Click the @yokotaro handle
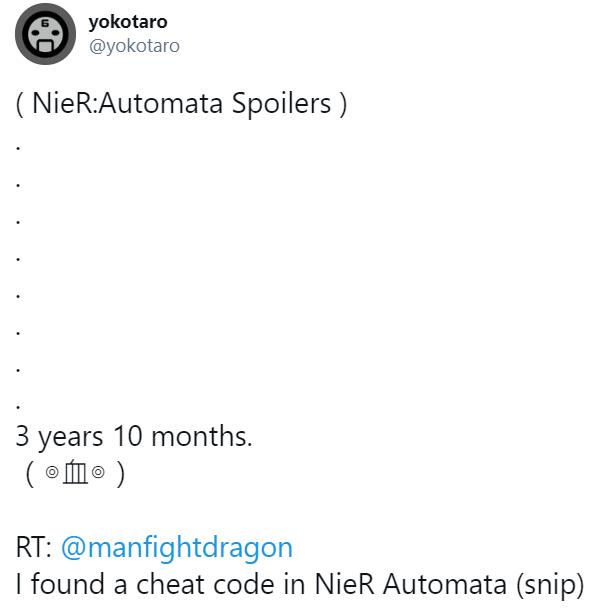615x611 pixels. pos(134,46)
